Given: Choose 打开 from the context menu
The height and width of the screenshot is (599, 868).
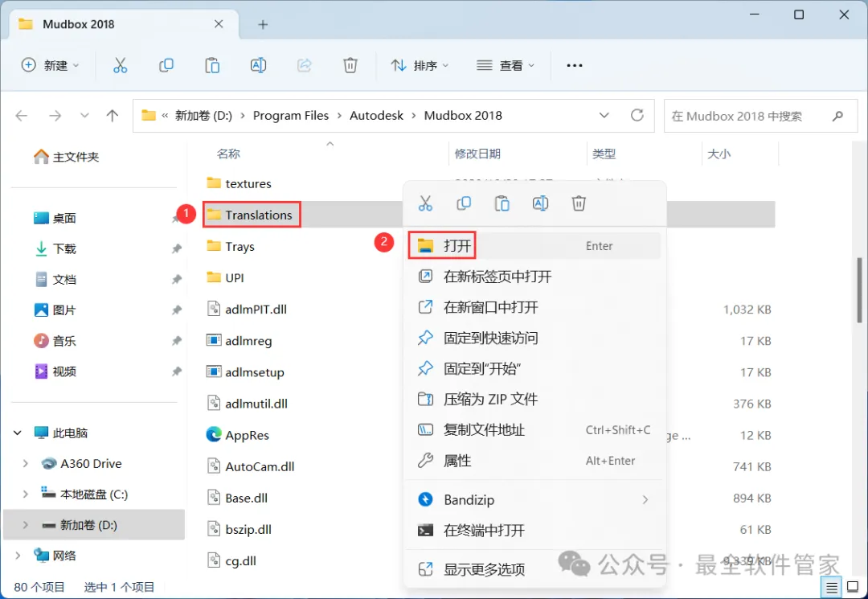Looking at the screenshot, I should coord(534,246).
